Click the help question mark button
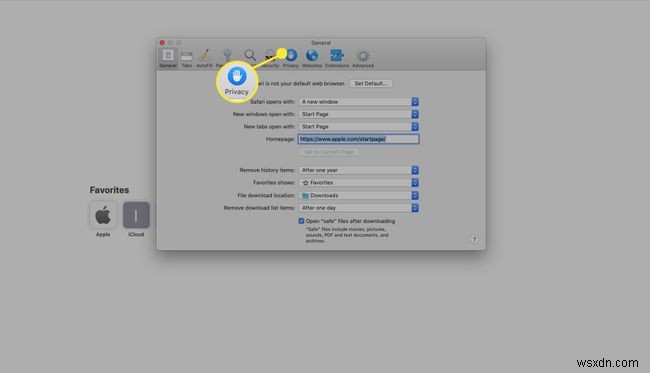The image size is (650, 373). [x=474, y=239]
